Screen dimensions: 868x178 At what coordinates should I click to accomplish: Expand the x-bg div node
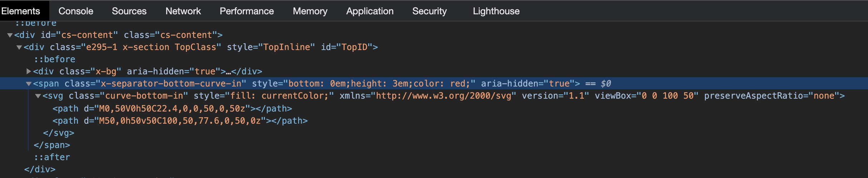click(x=29, y=71)
